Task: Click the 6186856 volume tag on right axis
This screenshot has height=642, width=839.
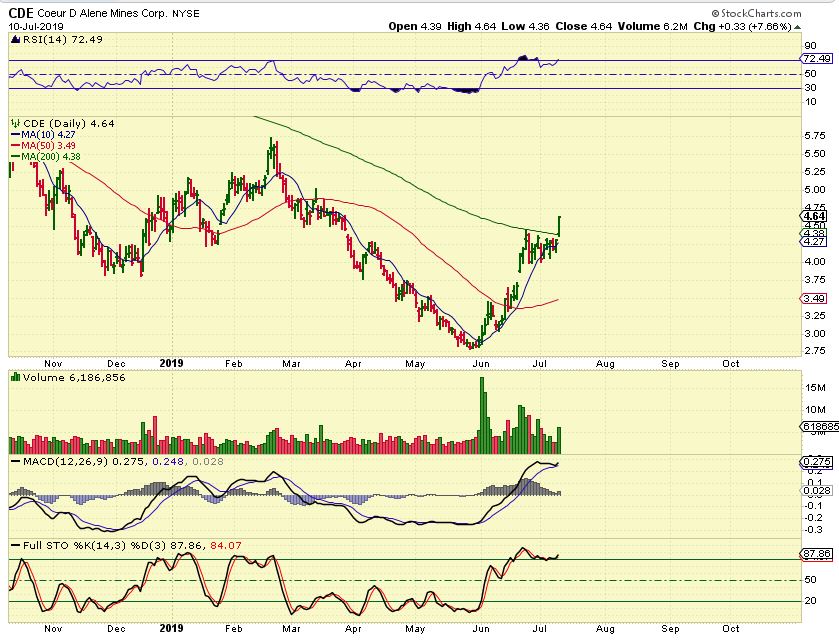Action: click(x=820, y=426)
